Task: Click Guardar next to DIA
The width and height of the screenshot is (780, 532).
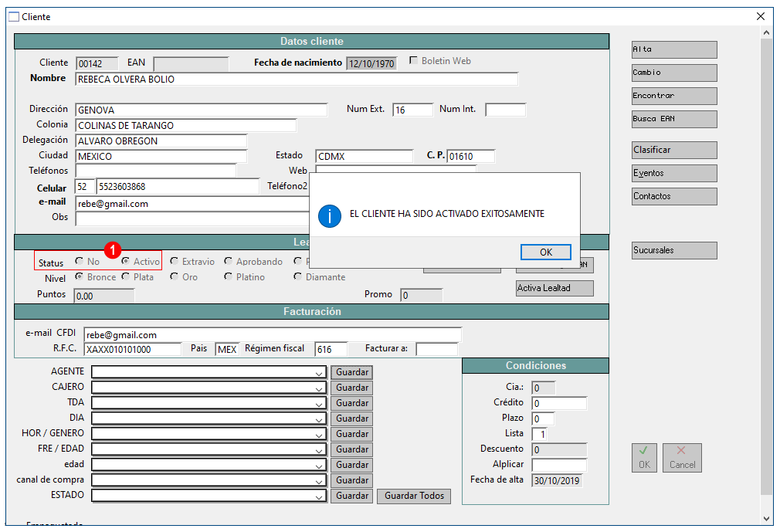Action: click(351, 418)
